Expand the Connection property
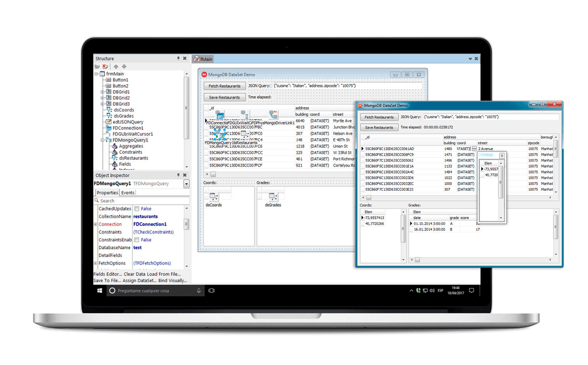The image size is (588, 365). (95, 224)
